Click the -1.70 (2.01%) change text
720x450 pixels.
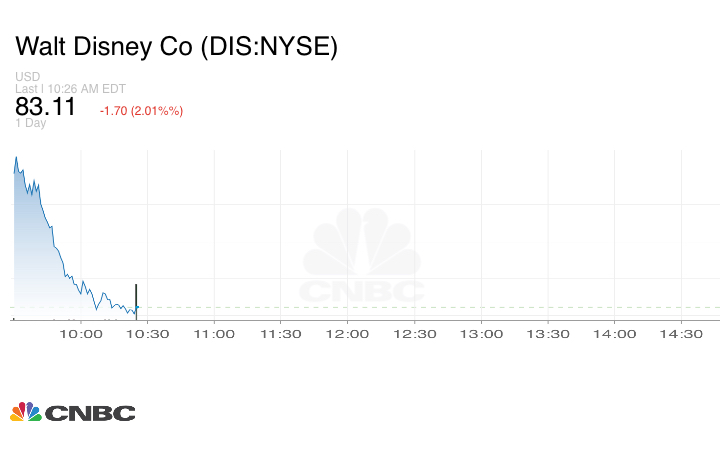click(141, 110)
